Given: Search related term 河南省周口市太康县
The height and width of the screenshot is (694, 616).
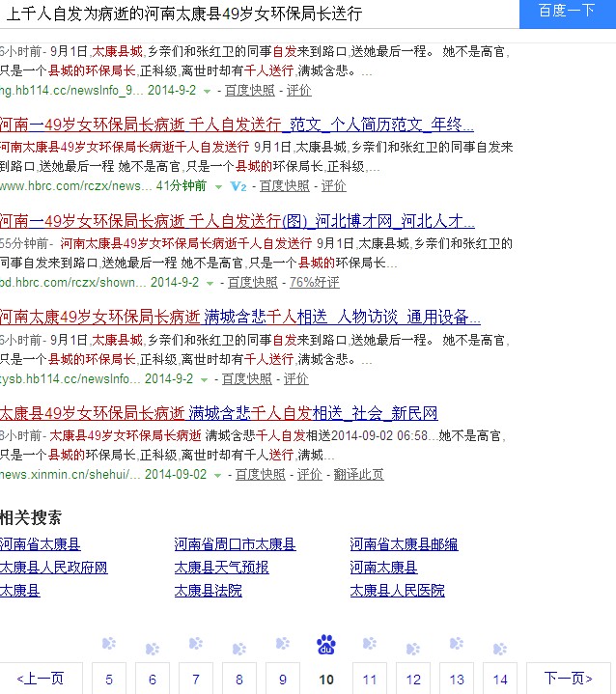Looking at the screenshot, I should tap(236, 544).
